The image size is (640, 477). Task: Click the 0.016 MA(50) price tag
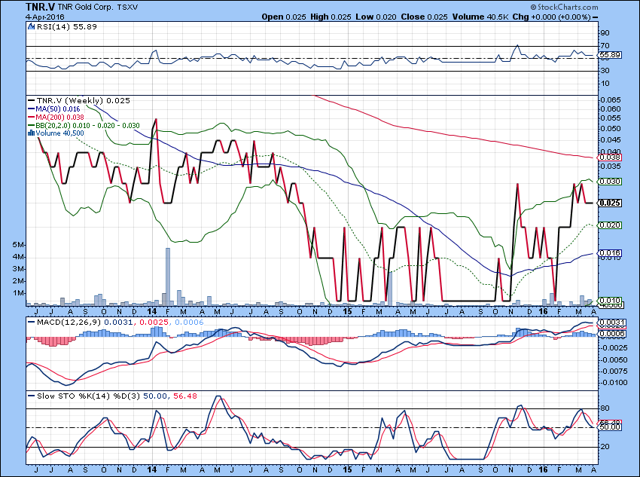[610, 253]
